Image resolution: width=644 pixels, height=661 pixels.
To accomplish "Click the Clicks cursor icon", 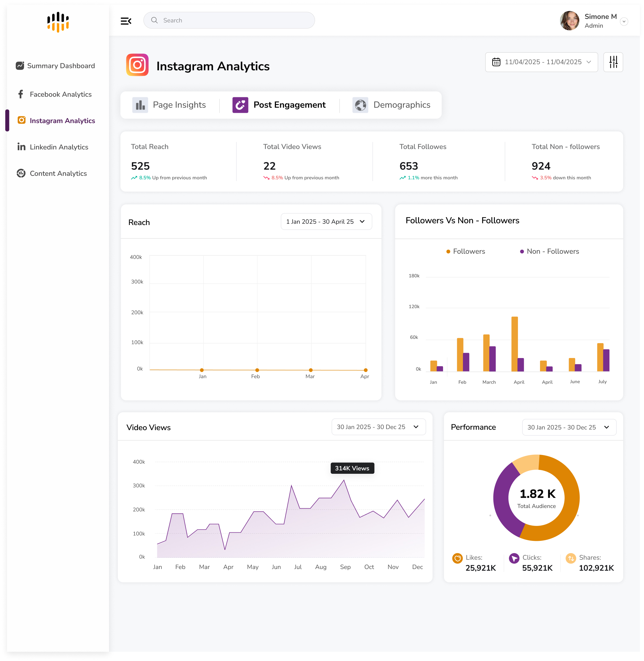I will click(514, 558).
